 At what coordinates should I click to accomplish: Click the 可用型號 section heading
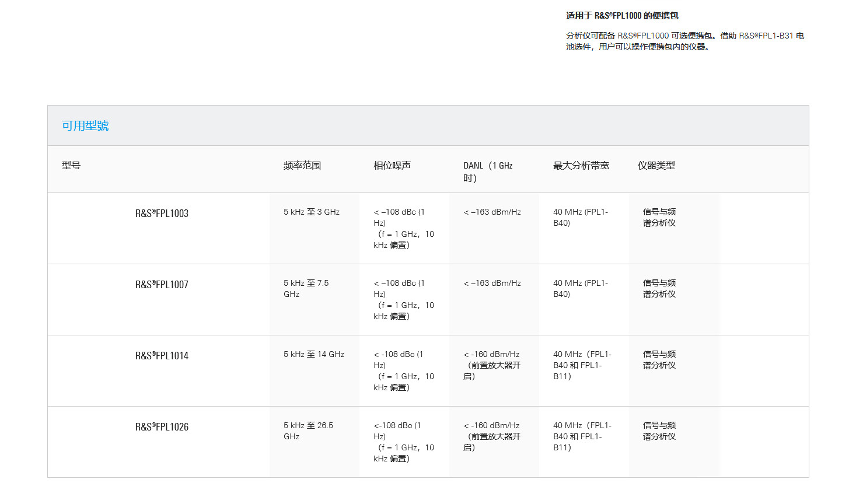click(x=85, y=125)
